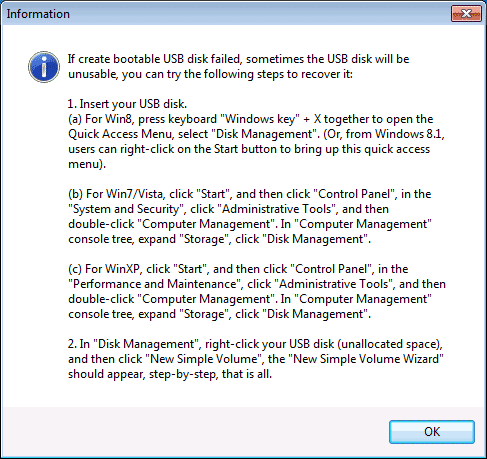Image resolution: width=487 pixels, height=459 pixels.
Task: Close the Information dialog with the X button
Action: coord(466,14)
